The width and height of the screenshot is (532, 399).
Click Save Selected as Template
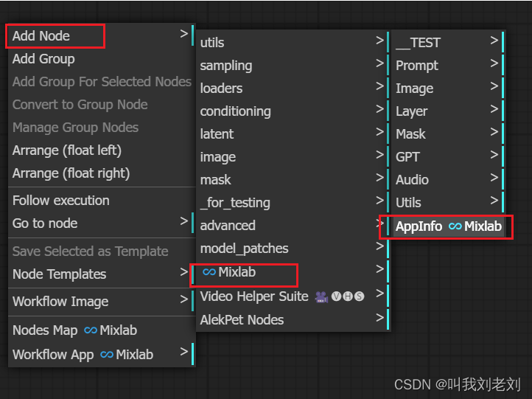[101, 251]
